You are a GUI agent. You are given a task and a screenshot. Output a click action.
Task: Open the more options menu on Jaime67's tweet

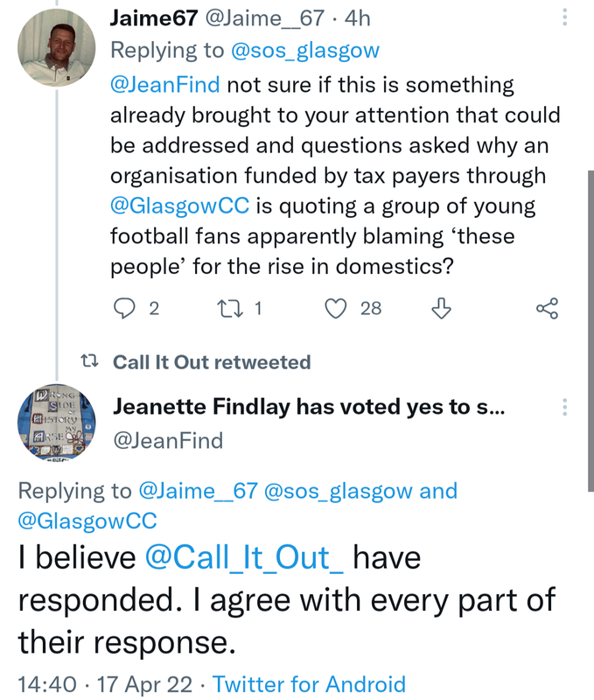565,17
